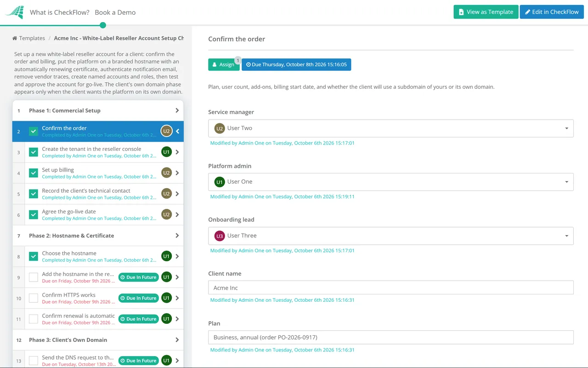Open the Platform admin dropdown
Image resolution: width=588 pixels, height=368 pixels.
coord(391,182)
